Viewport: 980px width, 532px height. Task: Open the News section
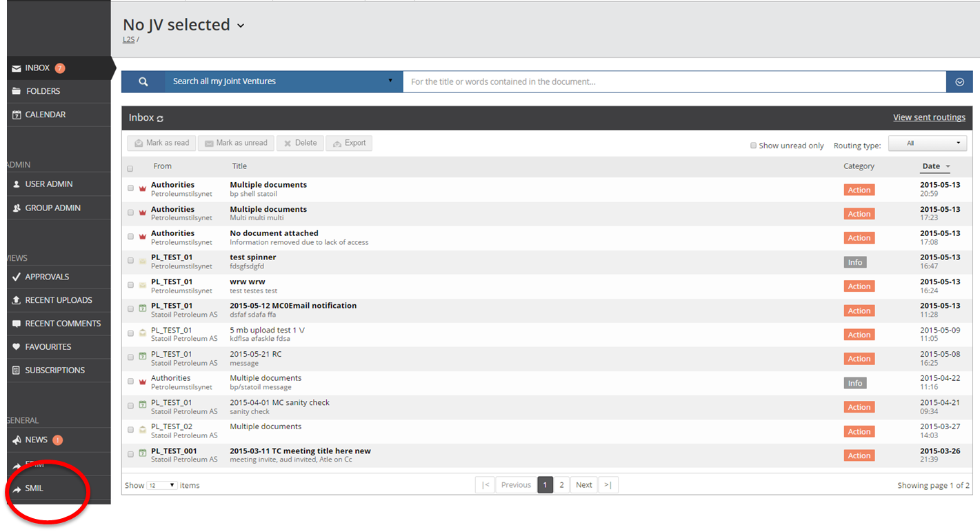(x=59, y=440)
